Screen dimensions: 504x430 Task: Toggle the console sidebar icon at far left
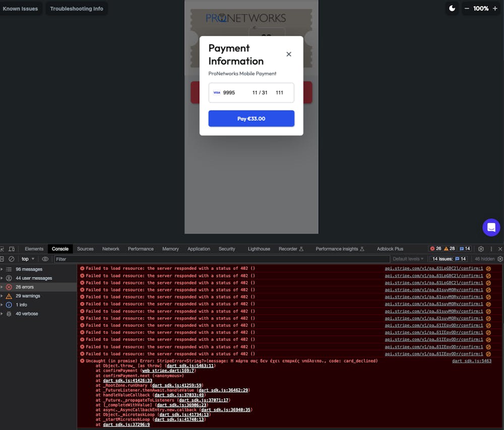tap(2, 259)
